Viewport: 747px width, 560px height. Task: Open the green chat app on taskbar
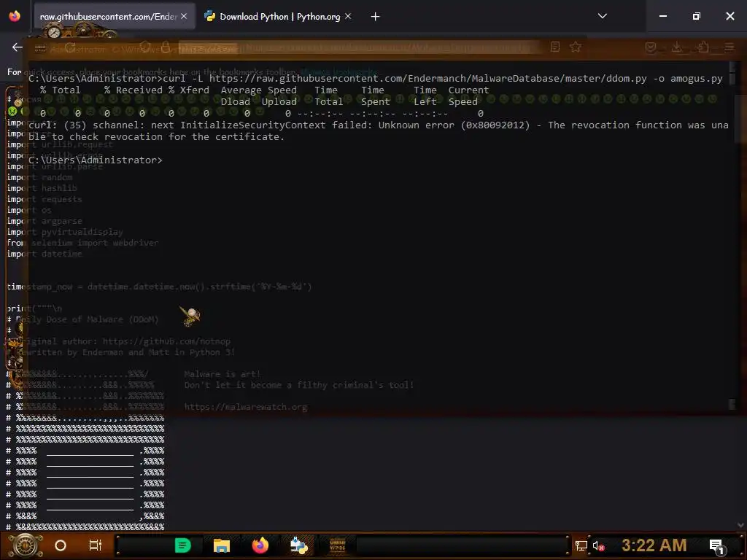coord(182,545)
